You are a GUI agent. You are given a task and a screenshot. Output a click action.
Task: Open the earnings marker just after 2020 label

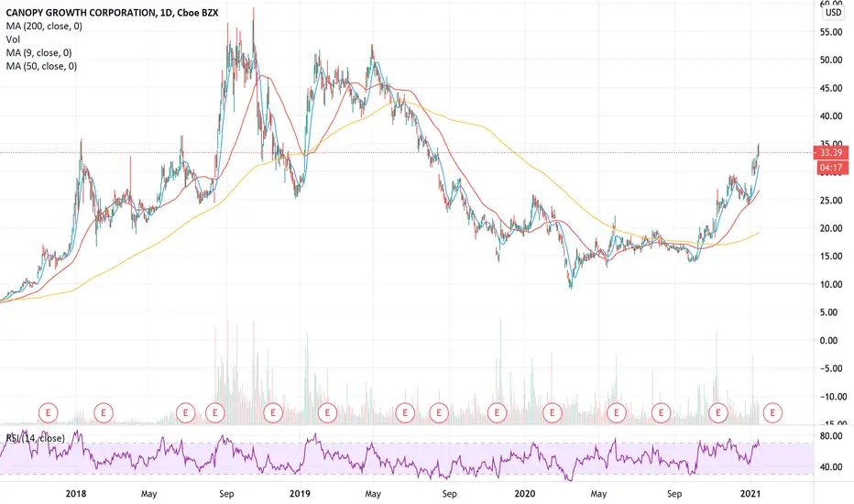tap(553, 413)
